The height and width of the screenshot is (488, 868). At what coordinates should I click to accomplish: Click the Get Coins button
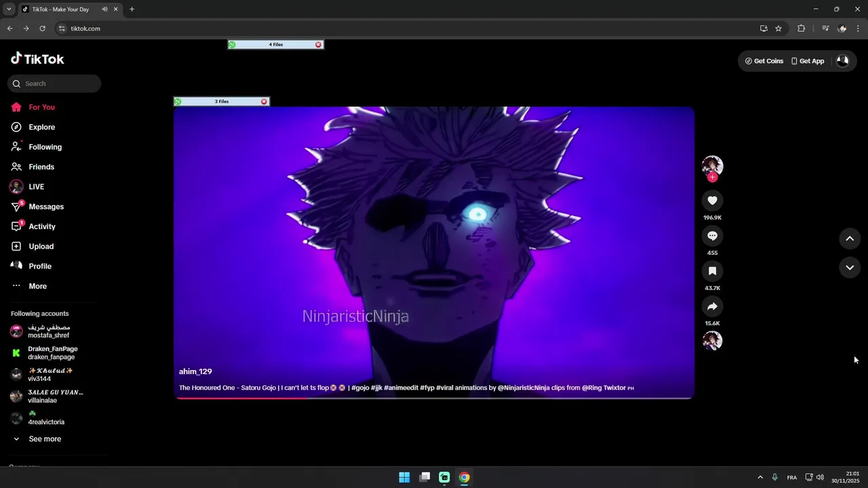point(764,61)
